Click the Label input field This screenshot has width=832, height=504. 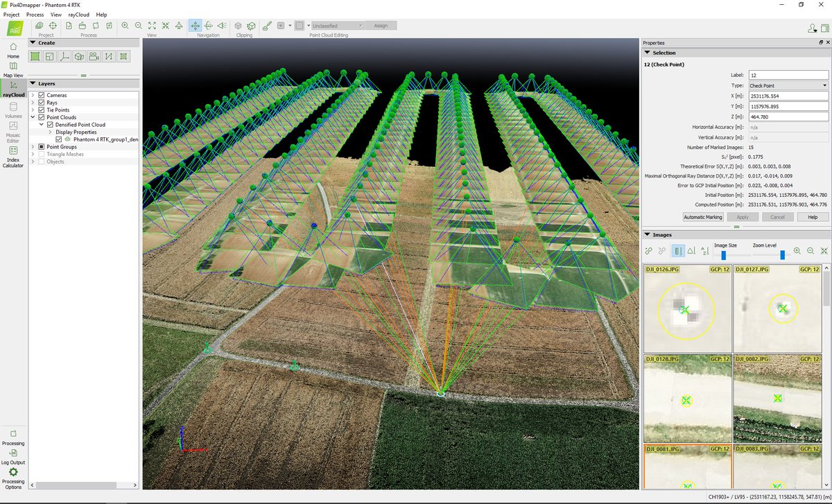pyautogui.click(x=788, y=75)
